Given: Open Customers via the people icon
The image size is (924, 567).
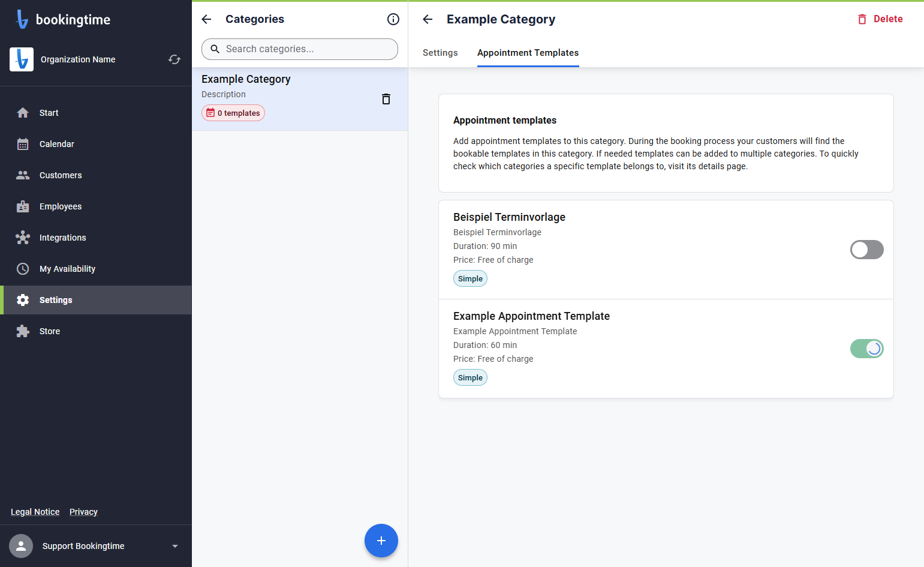Looking at the screenshot, I should coord(23,175).
